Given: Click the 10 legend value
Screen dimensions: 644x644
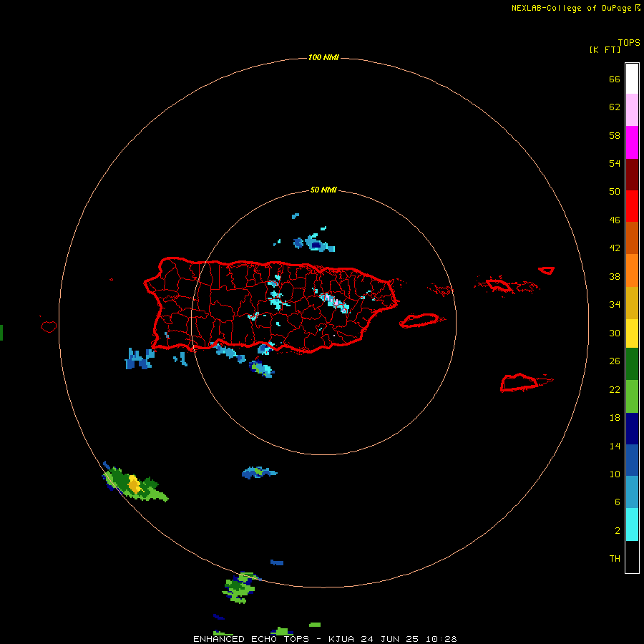Looking at the screenshot, I should [x=615, y=474].
